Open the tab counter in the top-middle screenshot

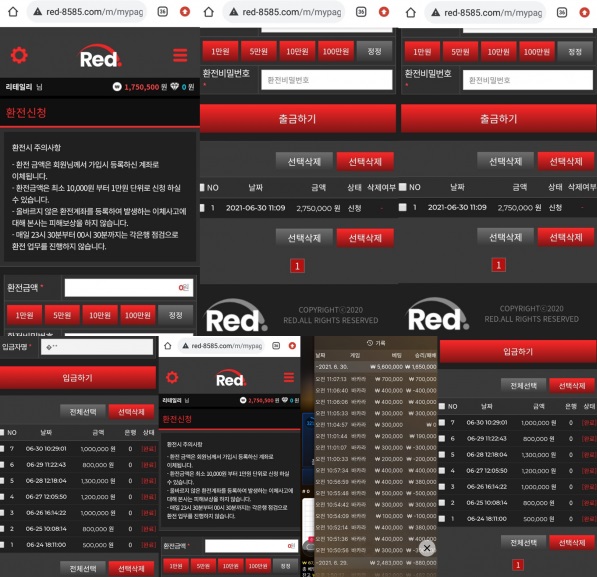point(361,12)
